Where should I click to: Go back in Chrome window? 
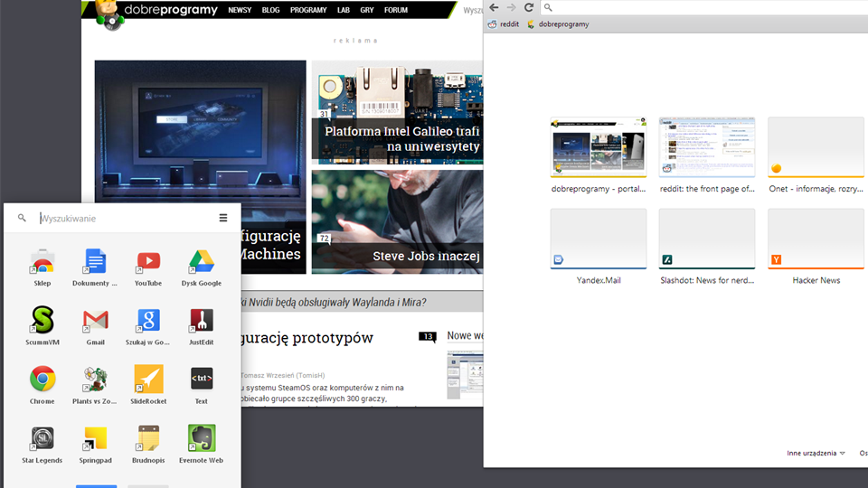tap(494, 7)
